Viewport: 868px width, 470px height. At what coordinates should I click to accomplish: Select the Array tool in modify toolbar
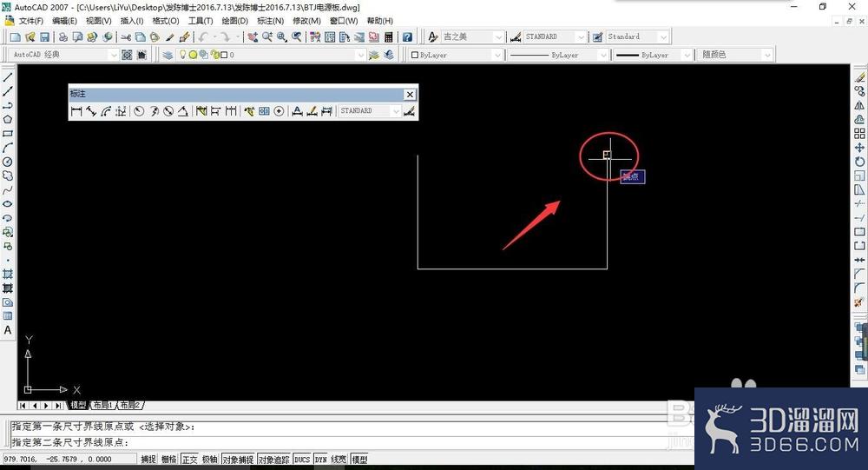pos(859,134)
